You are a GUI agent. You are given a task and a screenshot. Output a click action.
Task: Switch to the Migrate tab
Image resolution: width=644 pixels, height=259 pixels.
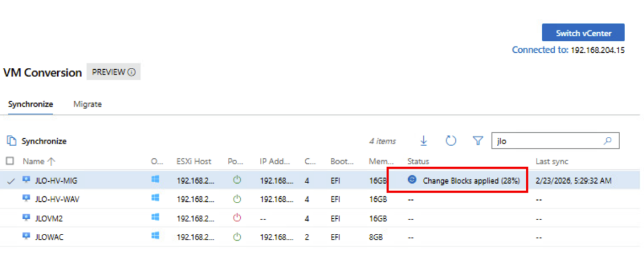(x=87, y=104)
